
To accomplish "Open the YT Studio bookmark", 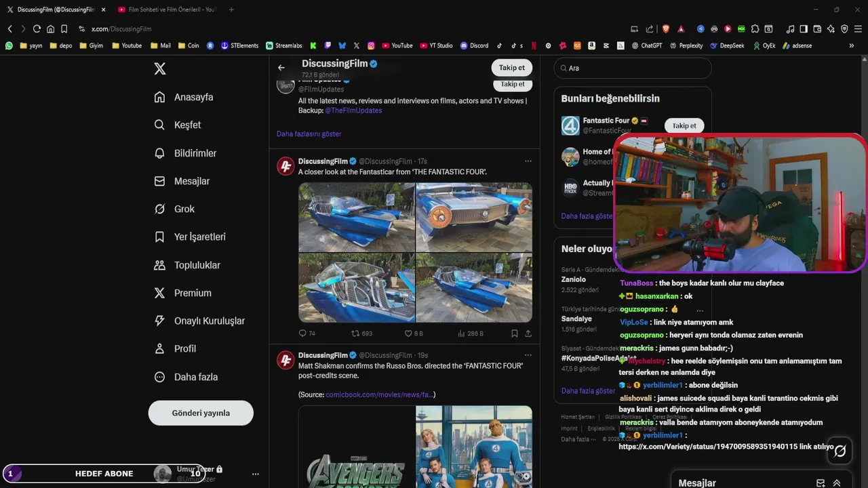I will pyautogui.click(x=436, y=45).
